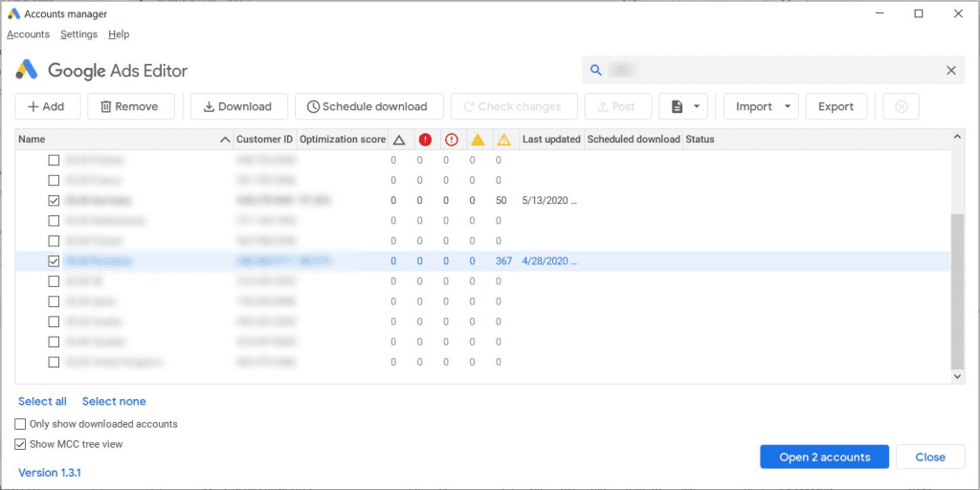Sort by the outlined yellow warning column
Screen dimensions: 980x490
point(503,140)
